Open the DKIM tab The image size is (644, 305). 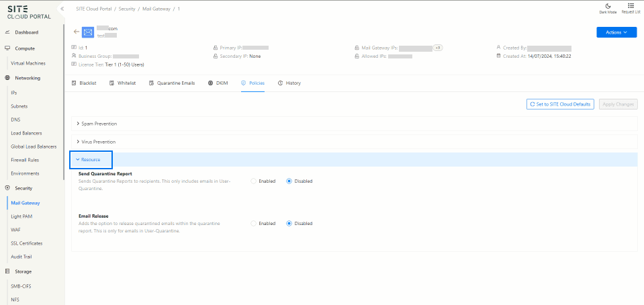[218, 83]
